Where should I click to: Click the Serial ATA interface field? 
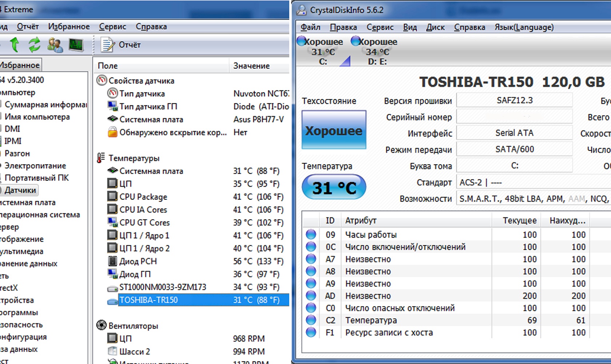coord(515,133)
